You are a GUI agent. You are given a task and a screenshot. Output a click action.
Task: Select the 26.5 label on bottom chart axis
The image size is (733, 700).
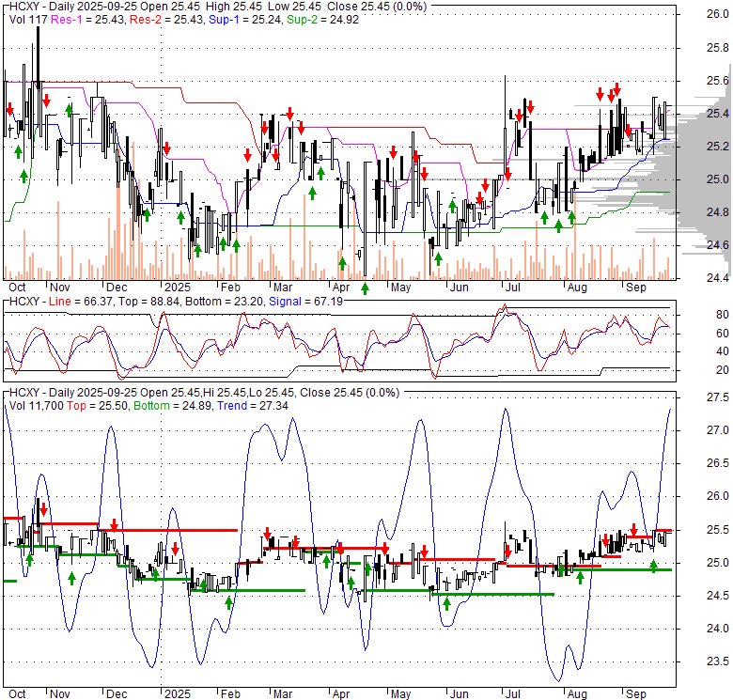coord(718,463)
